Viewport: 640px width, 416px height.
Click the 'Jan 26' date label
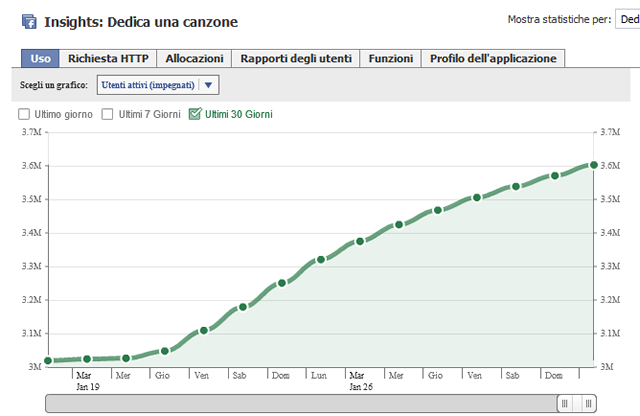coord(361,387)
